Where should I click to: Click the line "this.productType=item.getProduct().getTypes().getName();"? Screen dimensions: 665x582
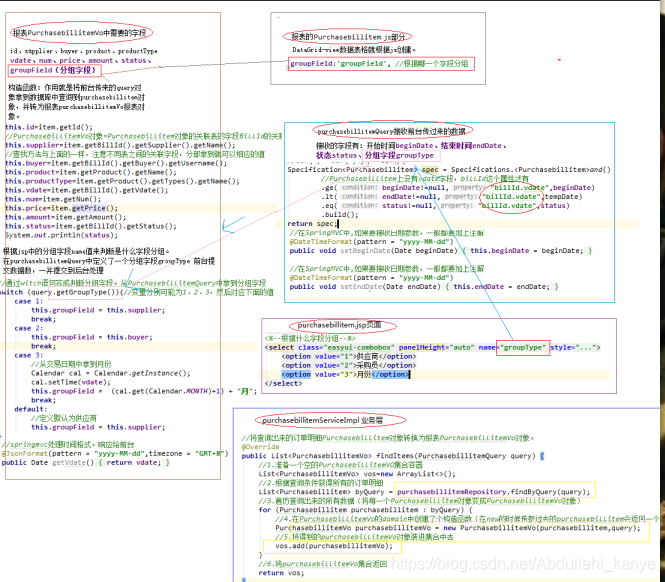tap(122, 181)
